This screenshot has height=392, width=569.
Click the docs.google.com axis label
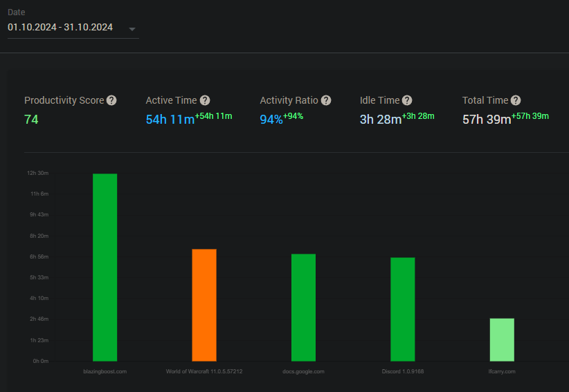(303, 371)
